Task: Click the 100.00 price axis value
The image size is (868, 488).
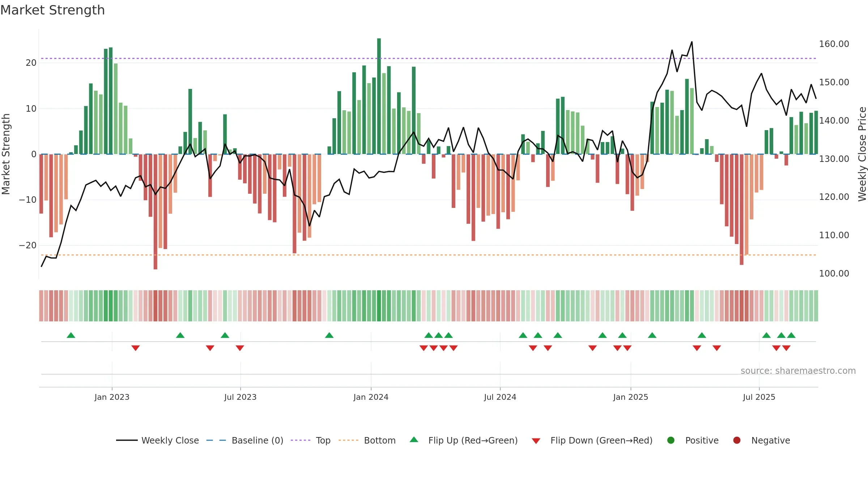Action: point(834,273)
